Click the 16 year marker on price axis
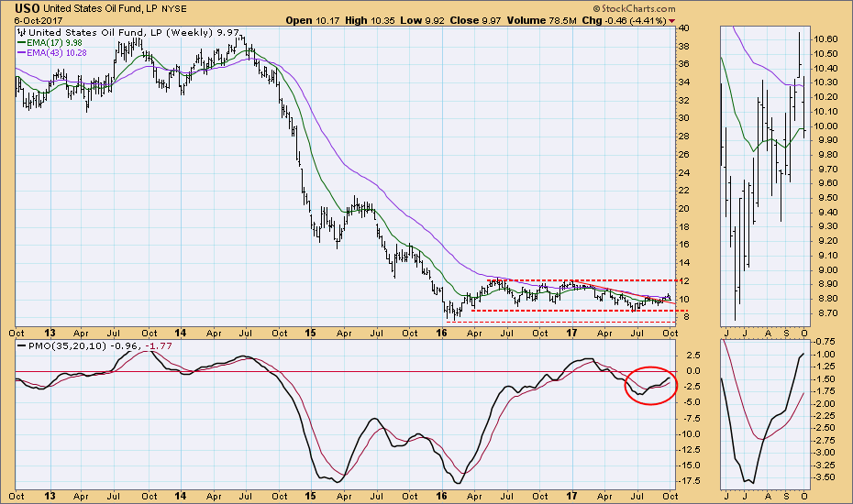 pos(444,332)
